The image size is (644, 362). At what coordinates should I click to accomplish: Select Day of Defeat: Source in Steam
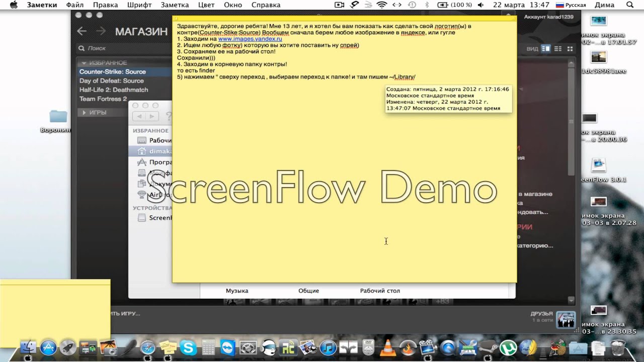pyautogui.click(x=111, y=81)
